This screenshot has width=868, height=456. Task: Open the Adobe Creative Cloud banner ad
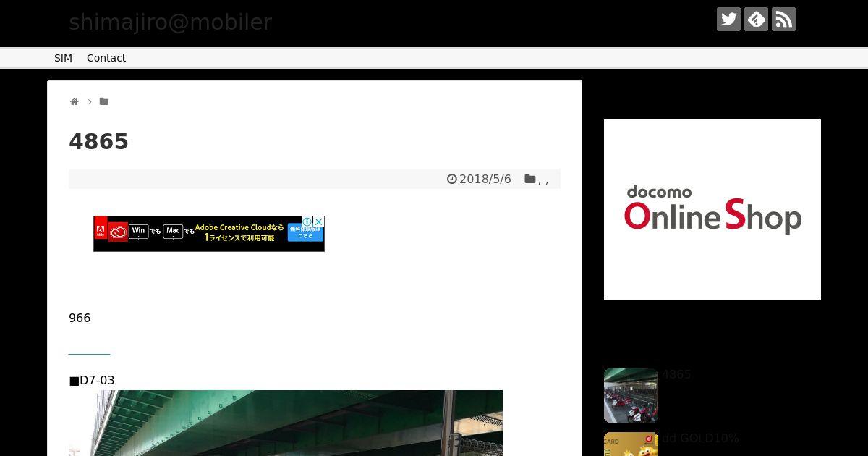point(209,234)
